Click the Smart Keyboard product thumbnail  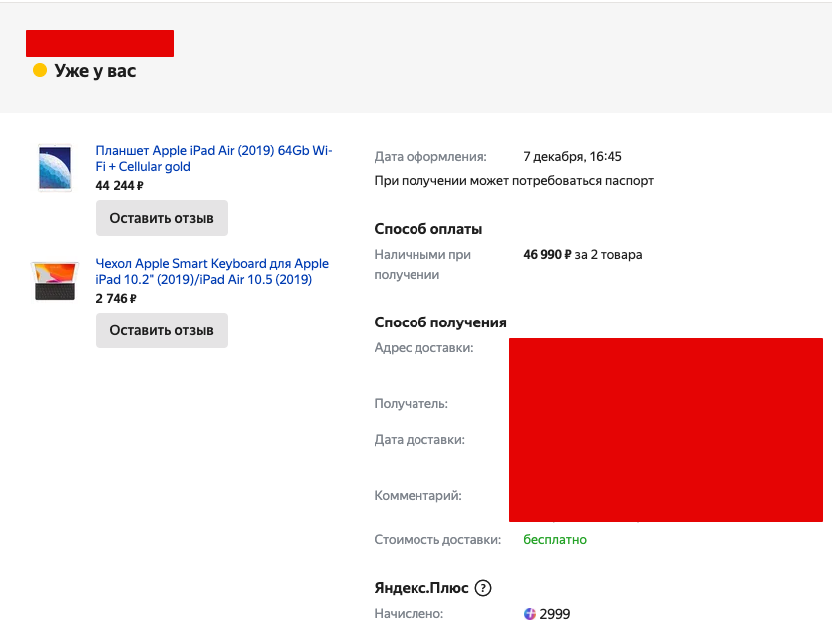click(55, 281)
